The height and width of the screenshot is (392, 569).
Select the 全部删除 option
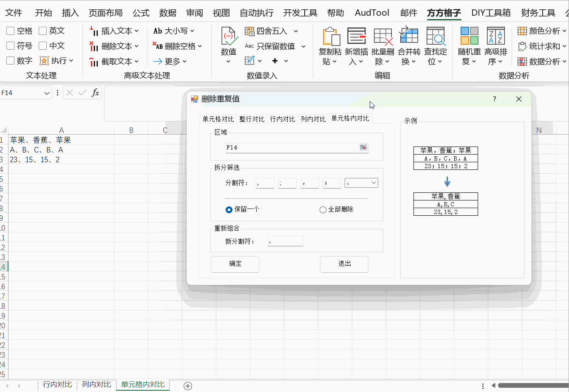323,209
